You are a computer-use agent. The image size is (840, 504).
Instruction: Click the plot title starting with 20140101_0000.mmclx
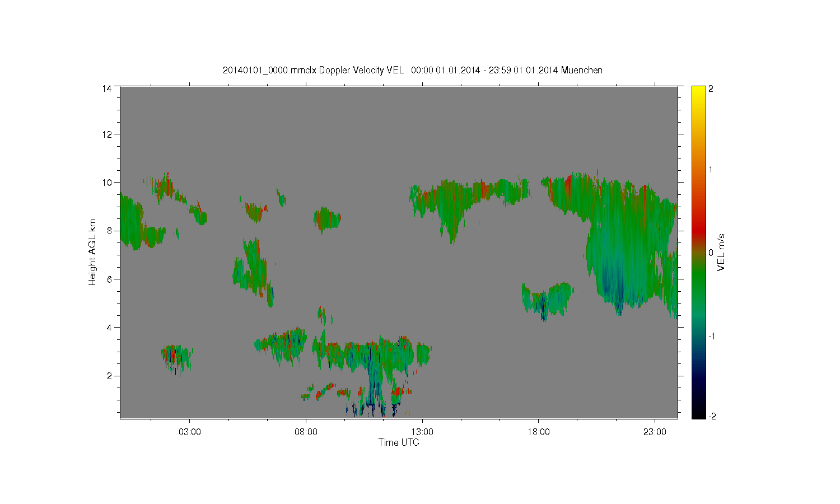[x=412, y=70]
